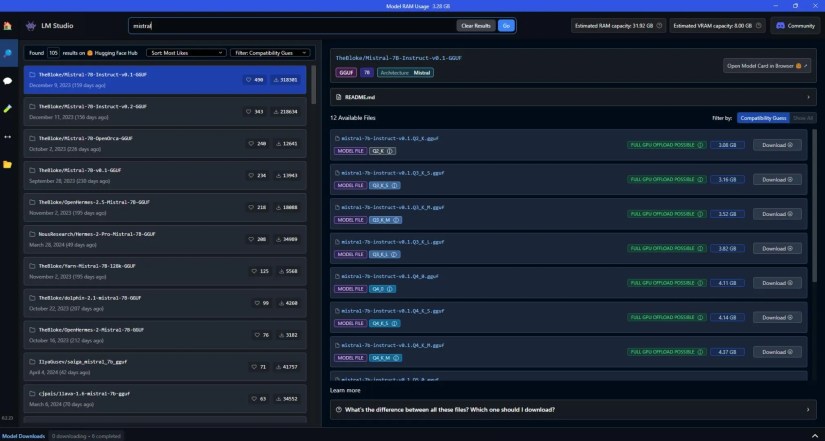
Task: Click the Hugging Face emoji in results header
Action: tap(90, 53)
